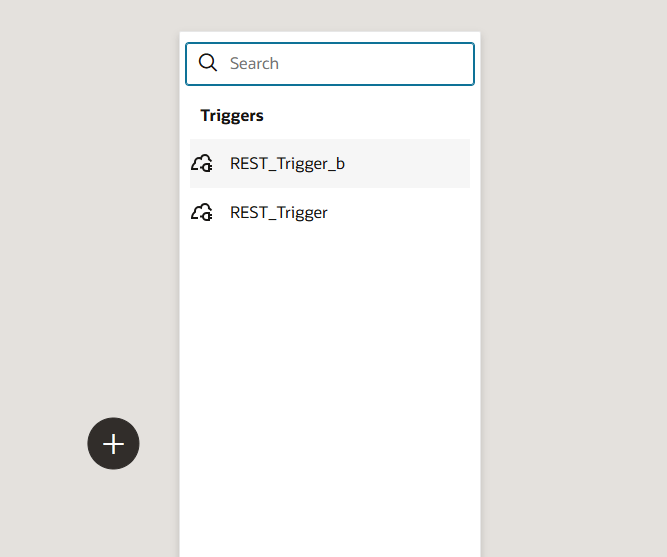The height and width of the screenshot is (557, 667).
Task: Click the REST_Trigger text label
Action: (279, 212)
